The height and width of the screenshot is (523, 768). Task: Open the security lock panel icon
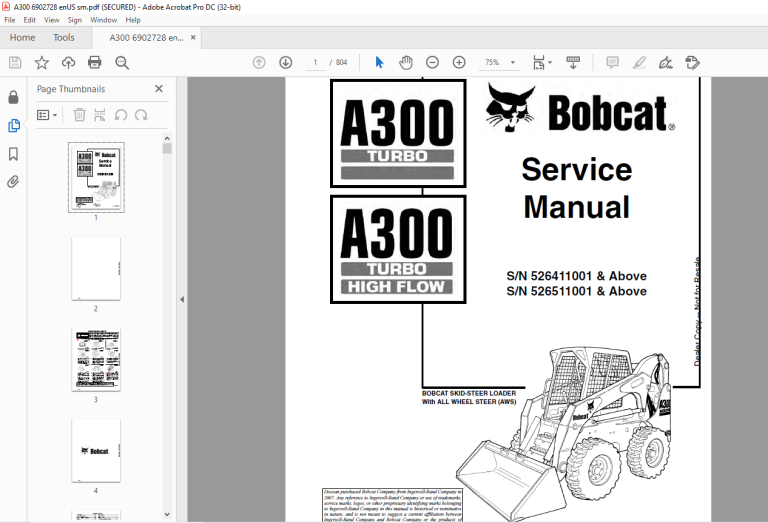pos(14,97)
